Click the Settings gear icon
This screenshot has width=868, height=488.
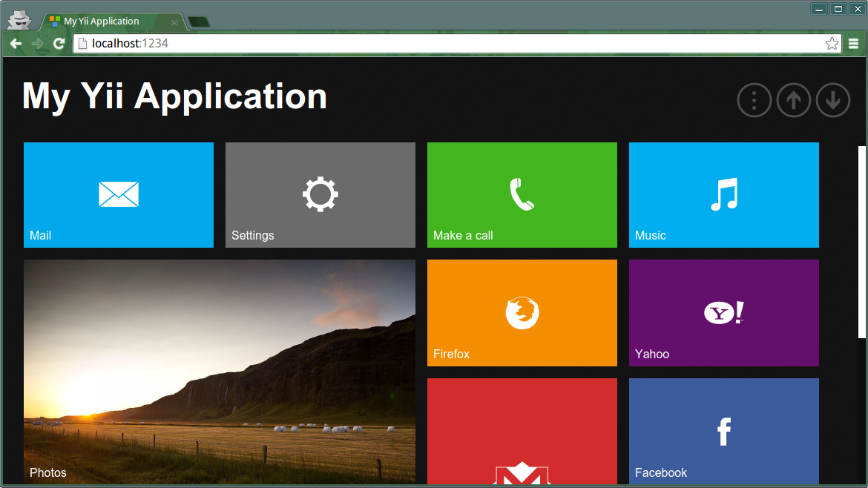pos(320,194)
